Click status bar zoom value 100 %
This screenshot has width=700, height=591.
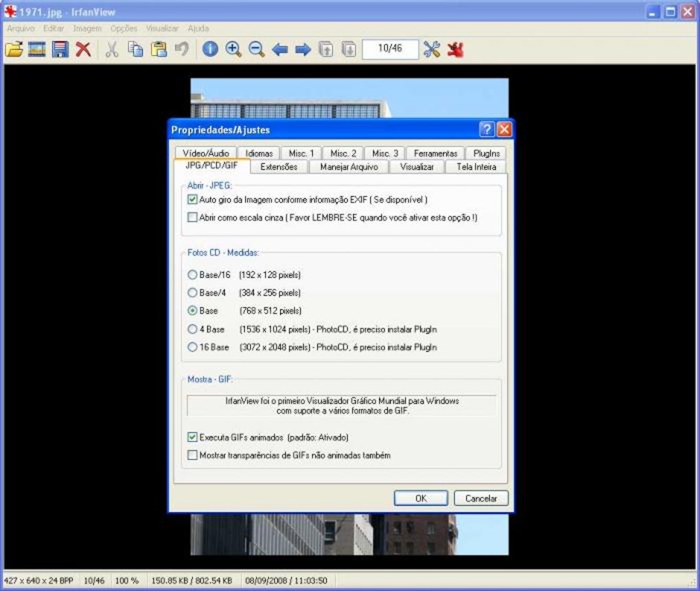[x=127, y=580]
